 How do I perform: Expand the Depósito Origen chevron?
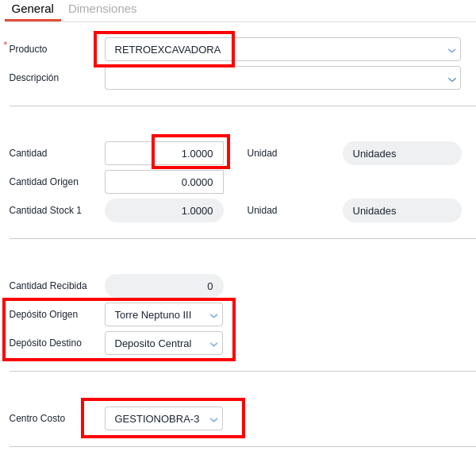tap(213, 315)
